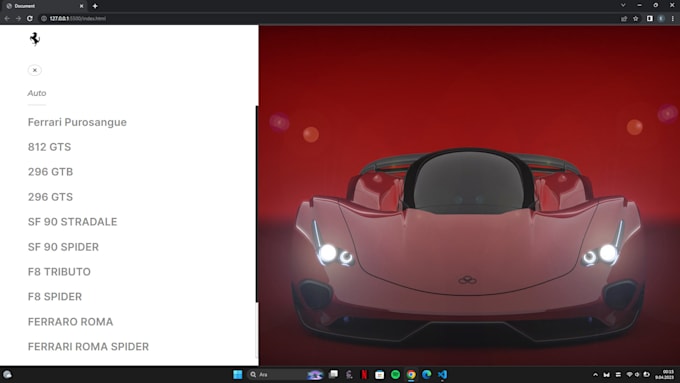Image resolution: width=680 pixels, height=383 pixels.
Task: Open the Ferrari Purosangue model link
Action: tap(77, 122)
